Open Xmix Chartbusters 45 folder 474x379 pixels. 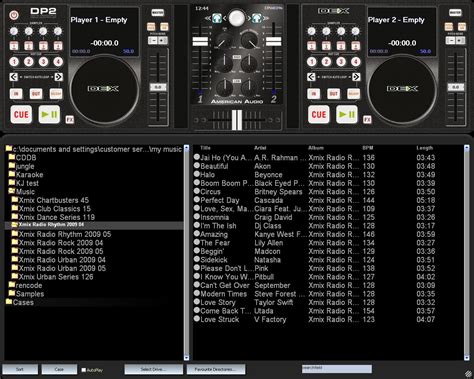[x=54, y=200]
